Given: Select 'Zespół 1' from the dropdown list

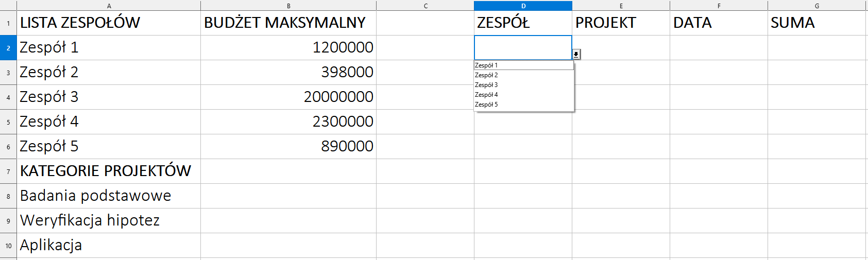Looking at the screenshot, I should pyautogui.click(x=523, y=65).
